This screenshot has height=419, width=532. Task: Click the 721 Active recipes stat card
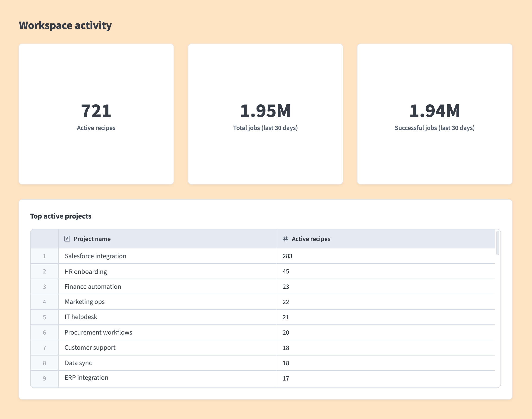click(x=96, y=114)
